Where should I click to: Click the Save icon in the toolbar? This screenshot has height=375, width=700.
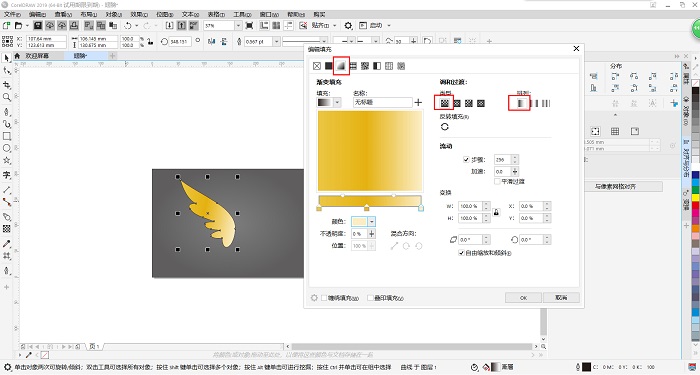coord(38,26)
